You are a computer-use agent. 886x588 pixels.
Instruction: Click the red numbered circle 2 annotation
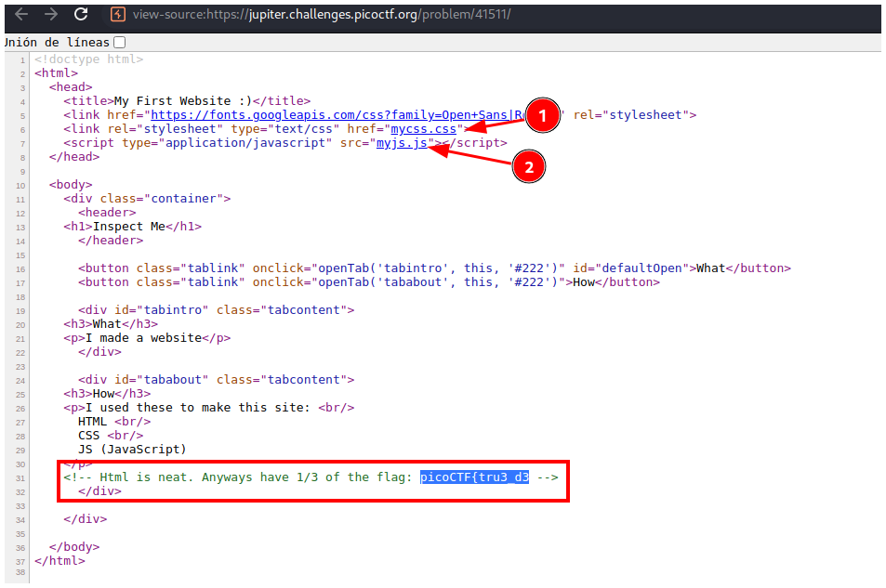pos(528,167)
